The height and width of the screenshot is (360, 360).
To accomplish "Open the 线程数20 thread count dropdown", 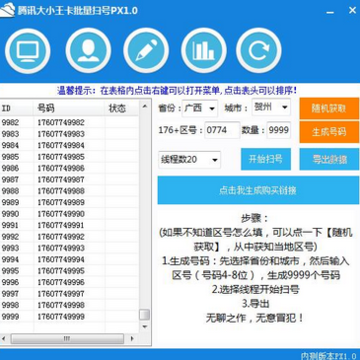I will [x=189, y=160].
